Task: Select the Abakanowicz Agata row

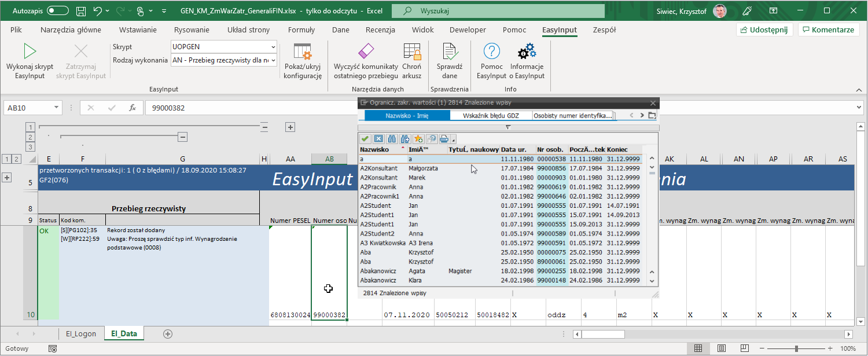Action: (x=502, y=271)
